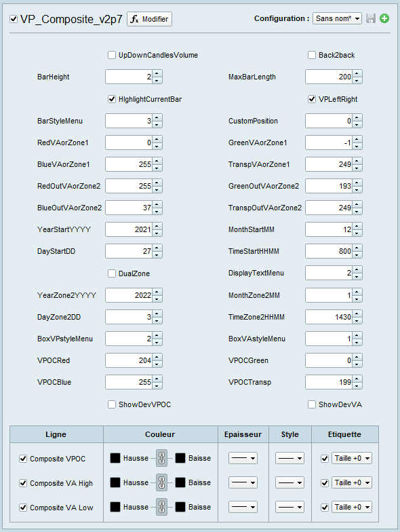
Task: Decrease TranspVAorZone1 with the down arrow
Action: click(x=357, y=168)
